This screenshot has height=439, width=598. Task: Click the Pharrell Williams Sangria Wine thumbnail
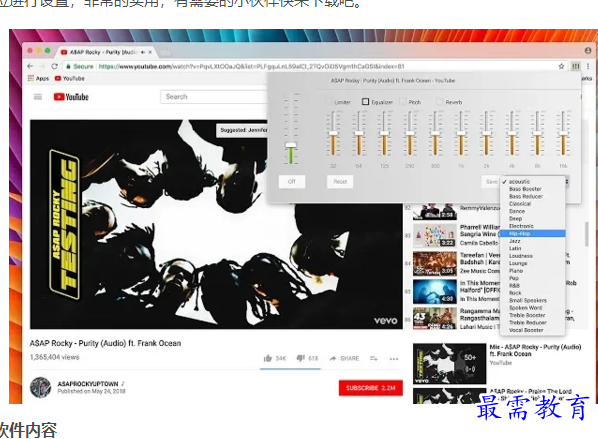click(435, 236)
